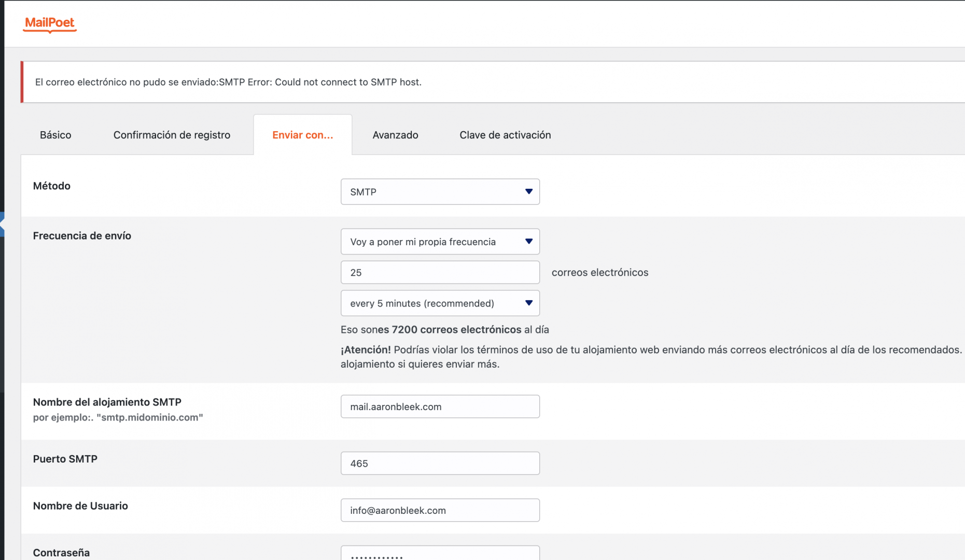Open the 'every 5 minutes (recommended)' dropdown
Screen dimensions: 965x560
click(440, 303)
